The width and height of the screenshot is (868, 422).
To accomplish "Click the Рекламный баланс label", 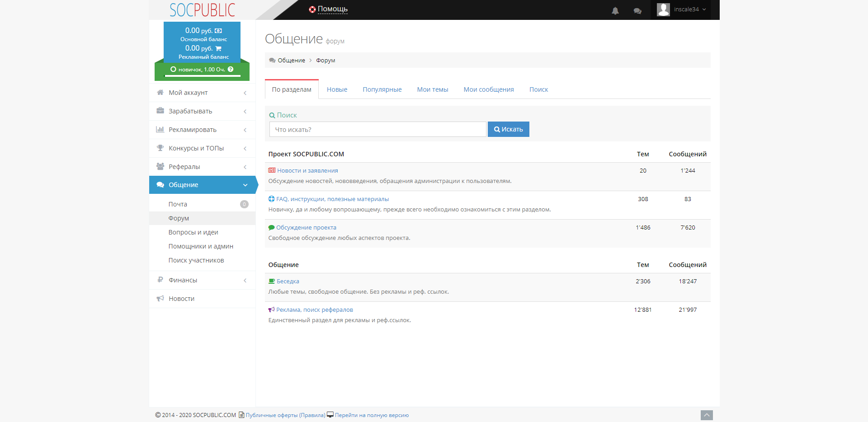I will [203, 57].
